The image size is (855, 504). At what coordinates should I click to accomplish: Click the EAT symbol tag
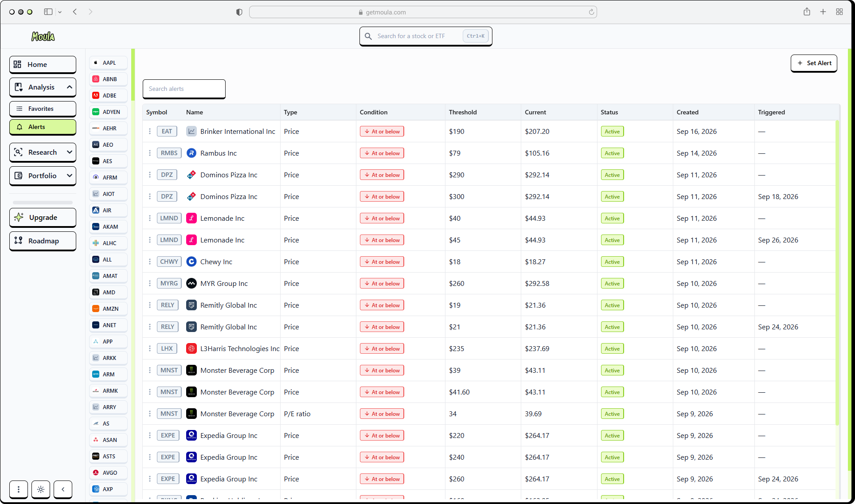point(167,131)
